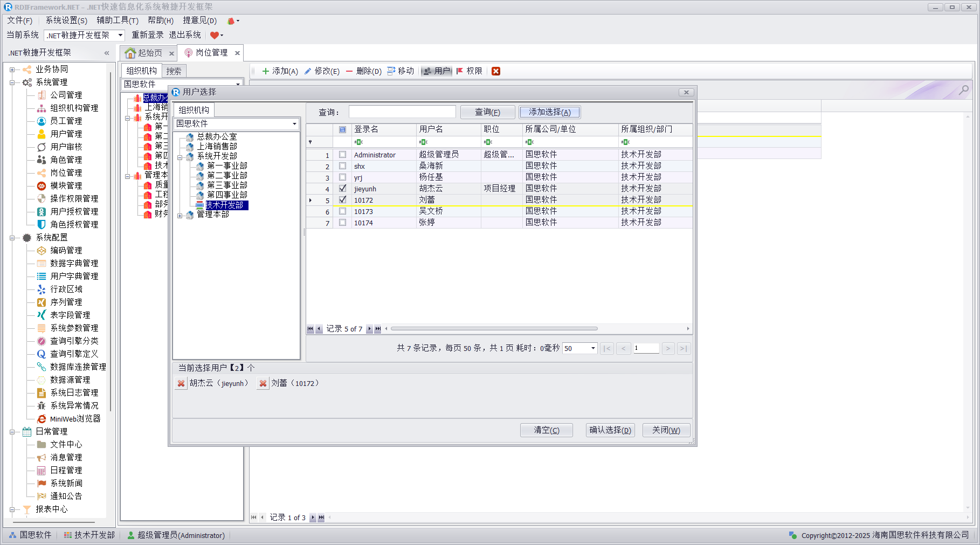Viewport: 980px width, 545px height.
Task: Click the 查询 search input field
Action: coord(402,112)
